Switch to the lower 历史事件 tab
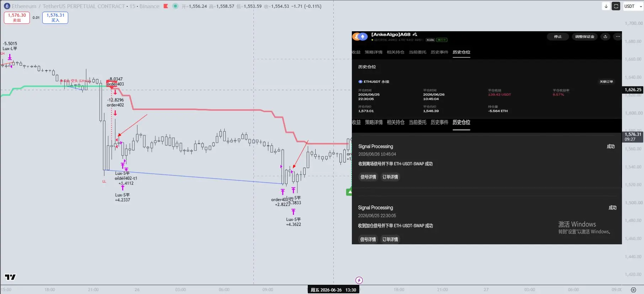 point(440,123)
